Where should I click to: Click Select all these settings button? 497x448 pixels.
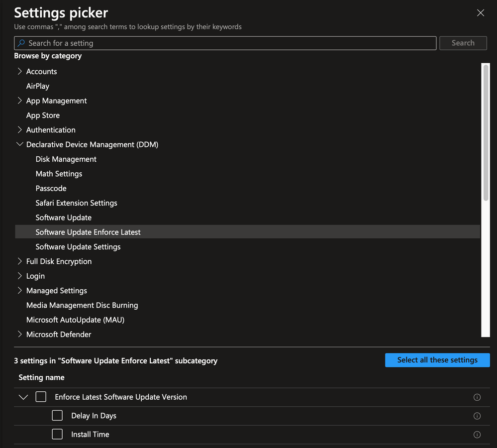tap(437, 360)
